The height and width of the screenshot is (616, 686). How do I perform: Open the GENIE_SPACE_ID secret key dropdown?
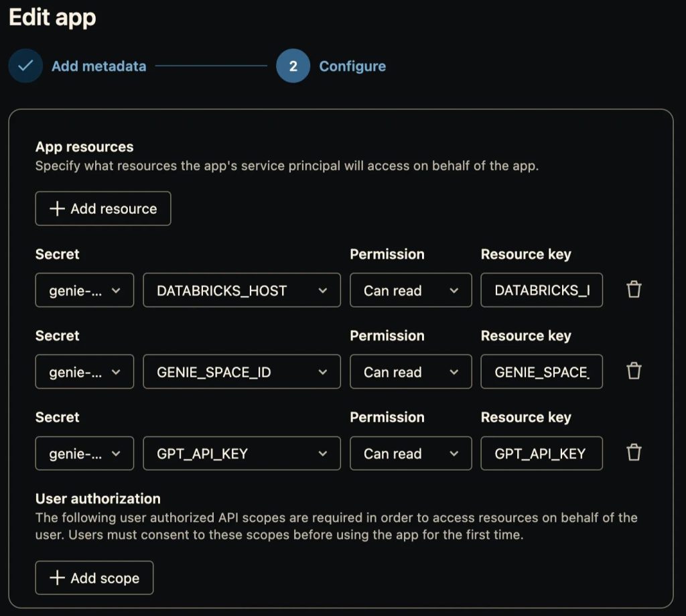tap(241, 371)
